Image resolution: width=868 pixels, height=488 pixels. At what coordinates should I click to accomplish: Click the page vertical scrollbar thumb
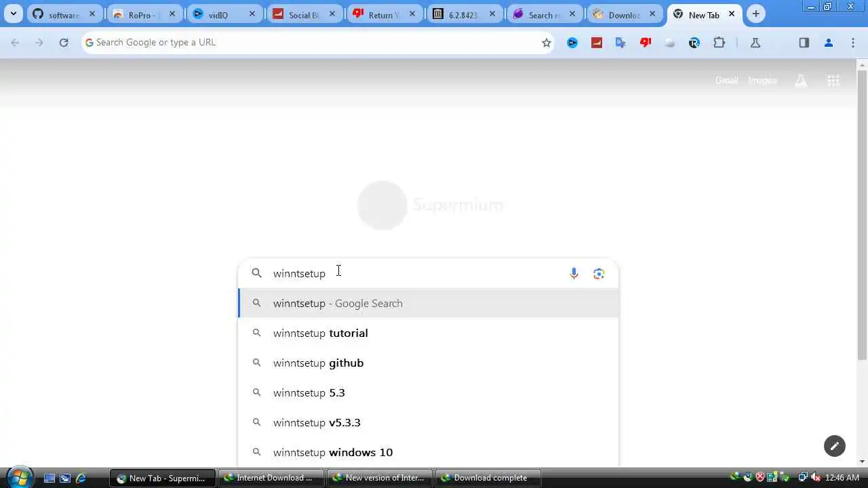(x=863, y=216)
